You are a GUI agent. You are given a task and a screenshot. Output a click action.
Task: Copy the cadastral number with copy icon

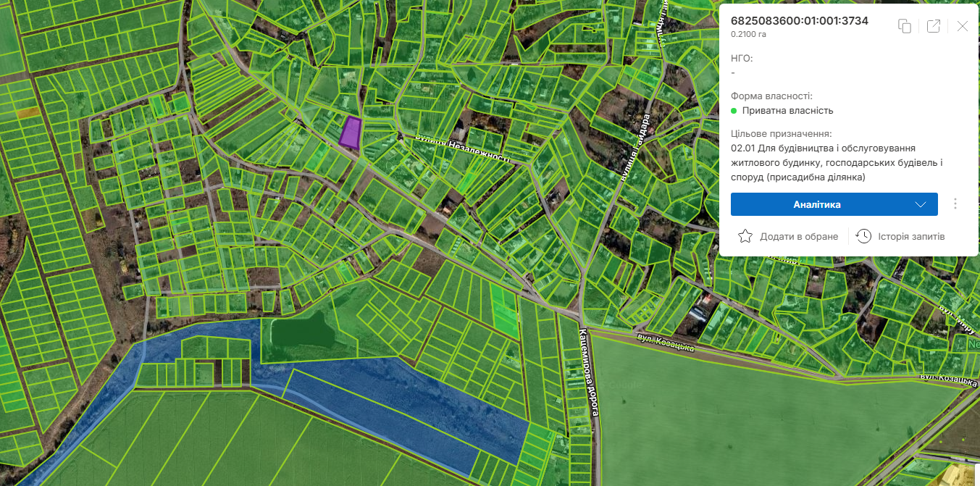tap(905, 26)
